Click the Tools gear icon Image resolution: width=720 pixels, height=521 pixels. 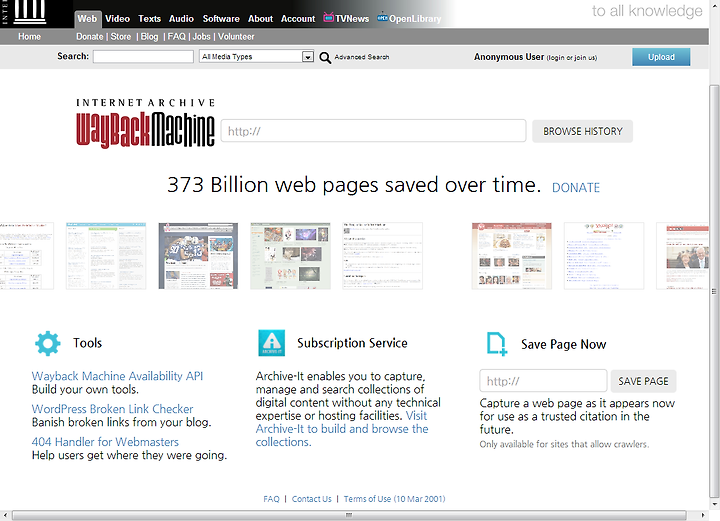pyautogui.click(x=48, y=343)
